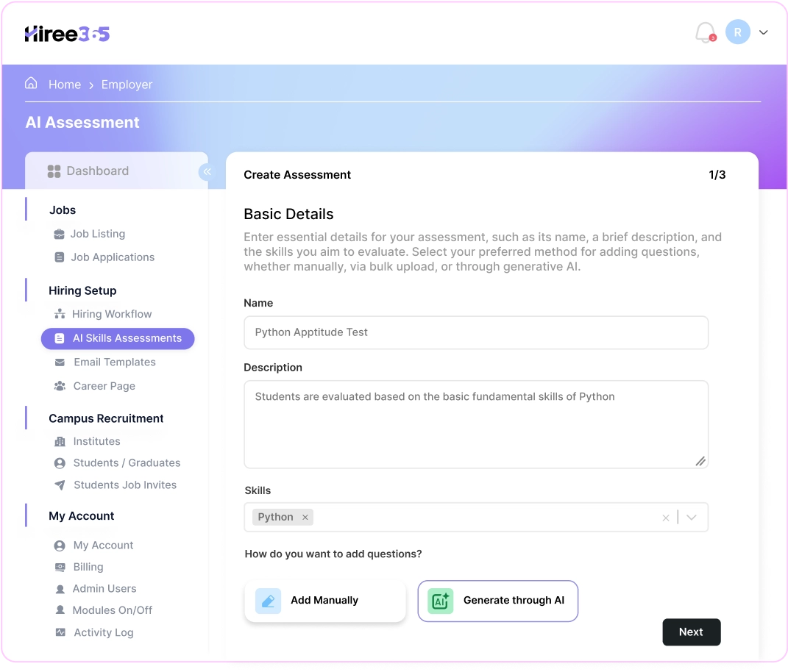Viewport: 788px width, 672px height.
Task: Click Students / Graduates person icon
Action: coord(60,463)
